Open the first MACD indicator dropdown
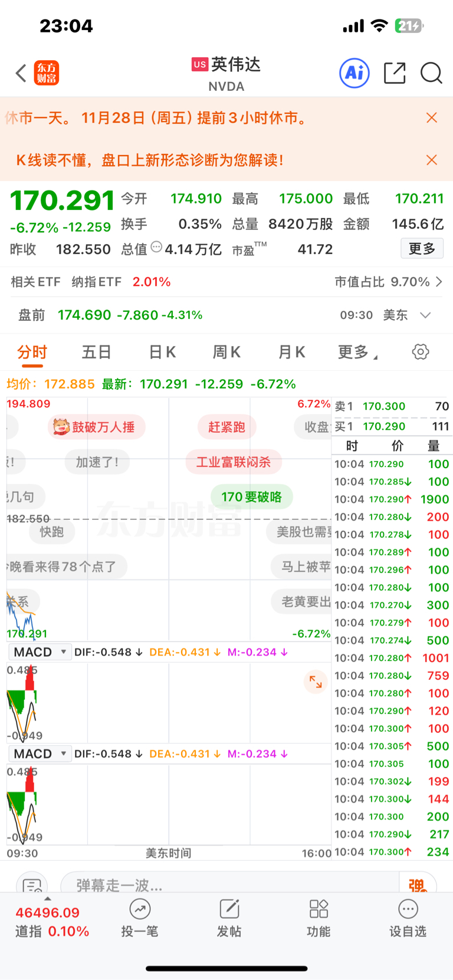This screenshot has height=980, width=453. tap(40, 652)
